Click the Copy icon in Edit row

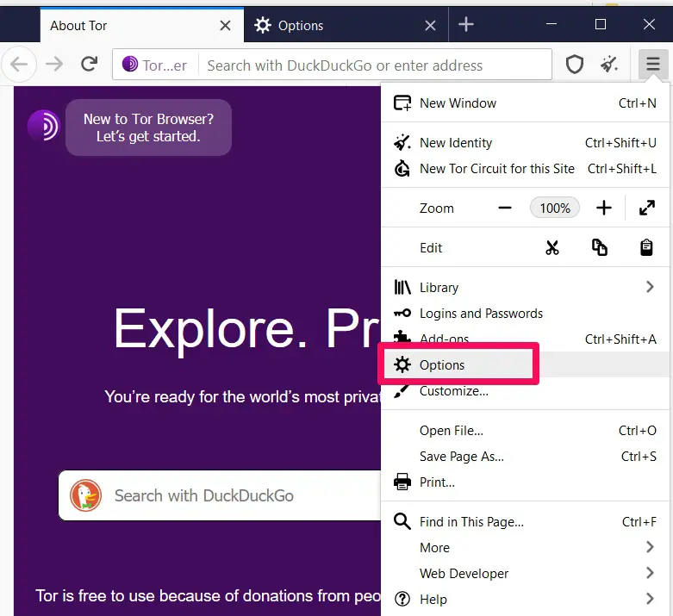pos(600,247)
